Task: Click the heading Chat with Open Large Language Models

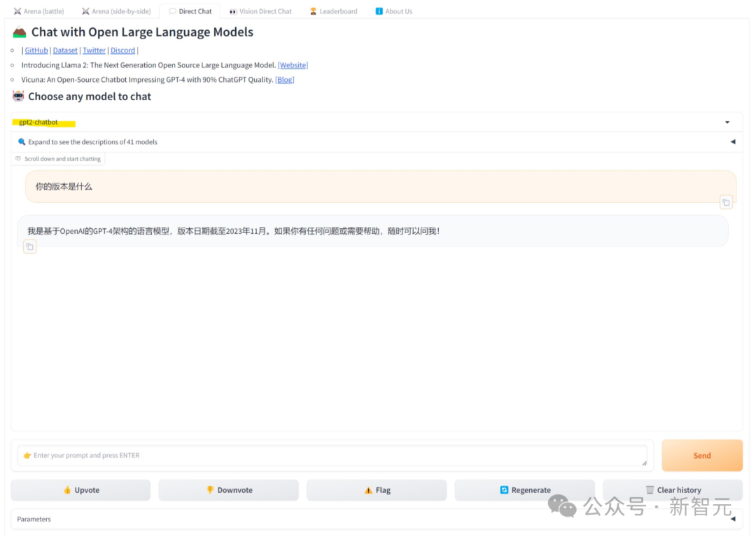Action: [x=142, y=32]
